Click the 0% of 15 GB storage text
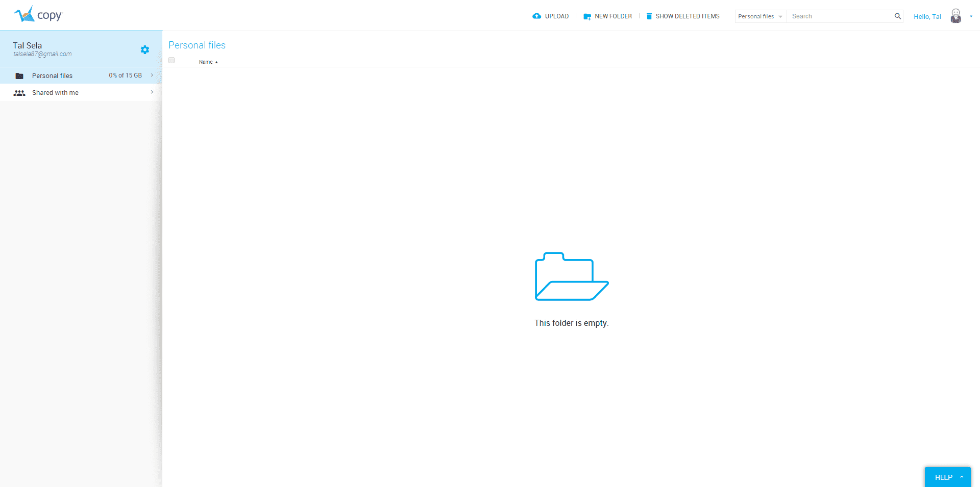This screenshot has height=487, width=980. [x=125, y=75]
